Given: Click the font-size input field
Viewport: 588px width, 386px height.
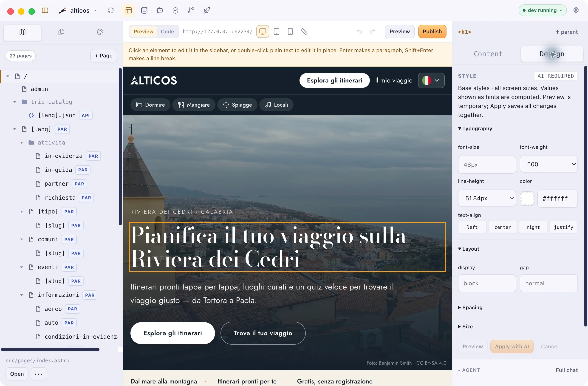Looking at the screenshot, I should [487, 165].
